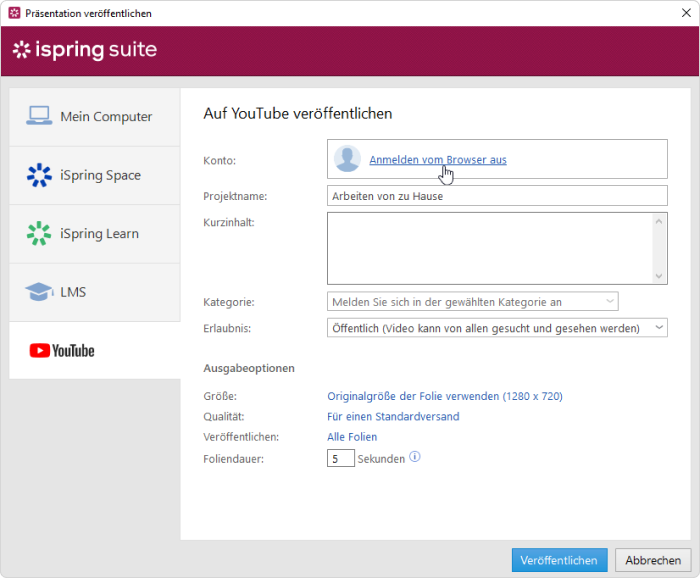The height and width of the screenshot is (578, 700).
Task: Click the account avatar placeholder icon
Action: tap(347, 158)
